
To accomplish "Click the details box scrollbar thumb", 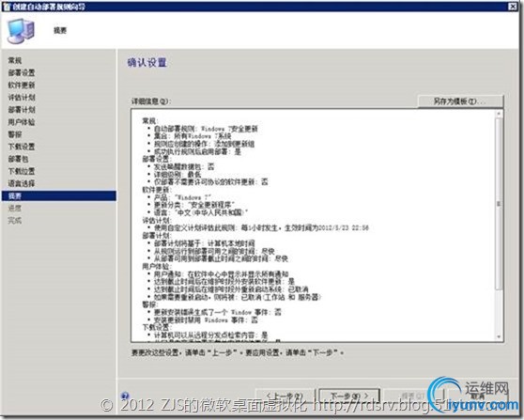I will 499,203.
